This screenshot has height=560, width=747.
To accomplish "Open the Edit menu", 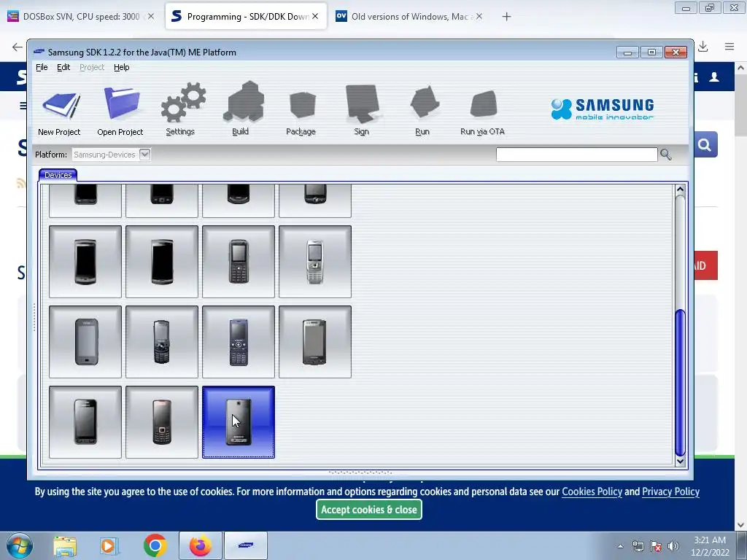I will (x=63, y=67).
